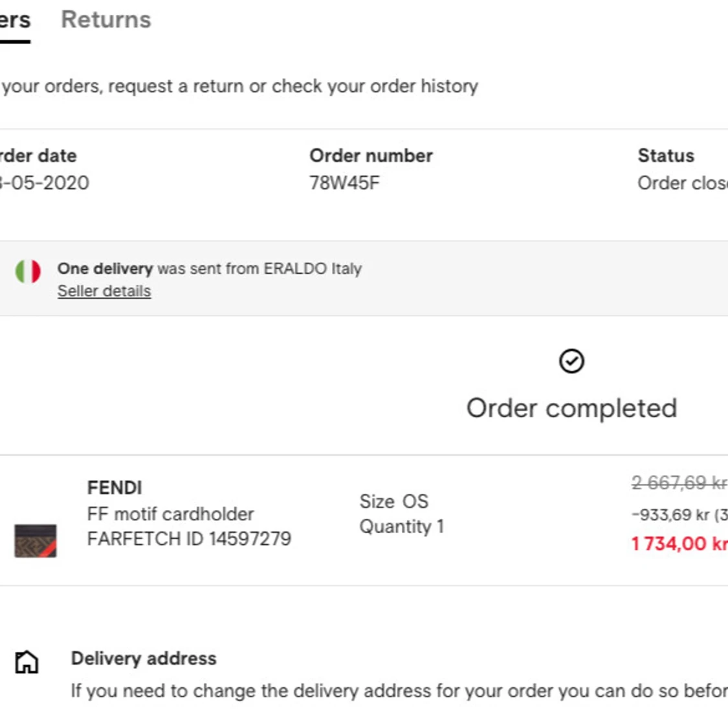Switch to the Returns tab
728x728 pixels.
pyautogui.click(x=105, y=20)
